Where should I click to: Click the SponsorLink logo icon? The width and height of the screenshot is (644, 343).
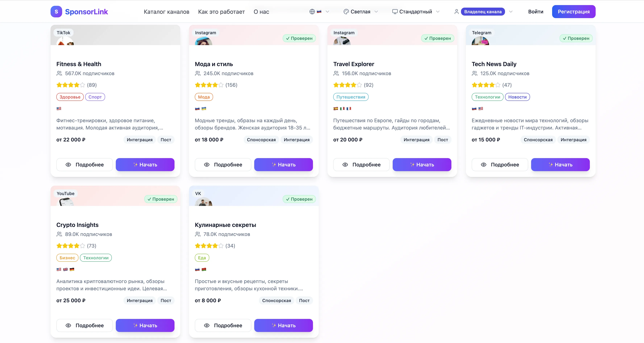[56, 11]
